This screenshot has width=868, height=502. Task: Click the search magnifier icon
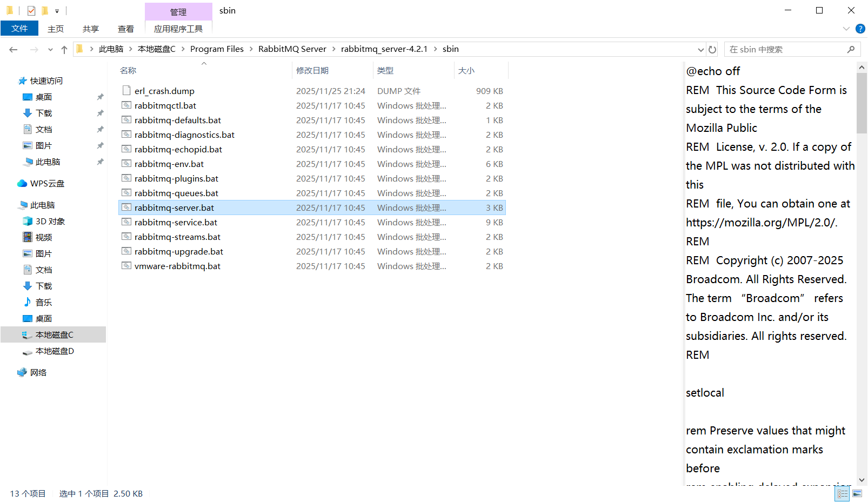coord(851,49)
